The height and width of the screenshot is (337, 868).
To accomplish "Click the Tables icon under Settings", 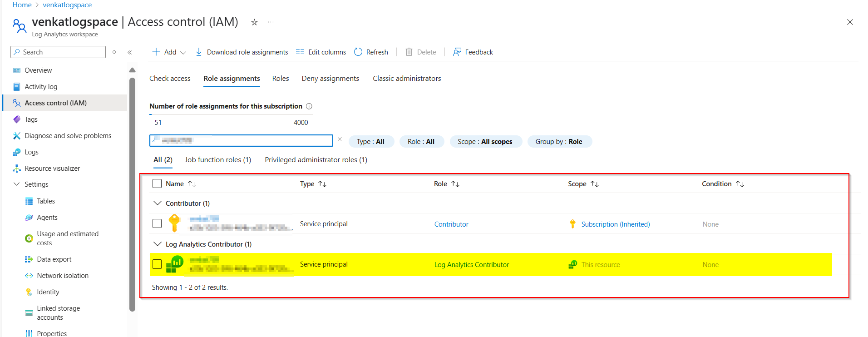I will 29,201.
